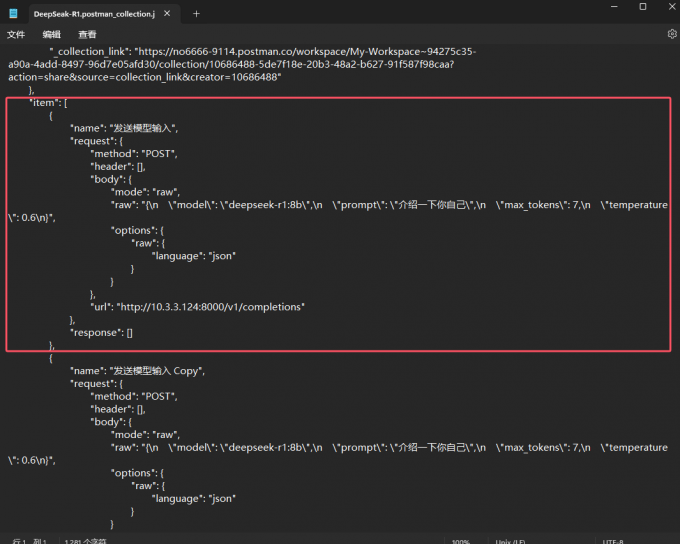Click the "item": [ line
Image resolution: width=680 pixels, height=544 pixels.
[x=48, y=103]
